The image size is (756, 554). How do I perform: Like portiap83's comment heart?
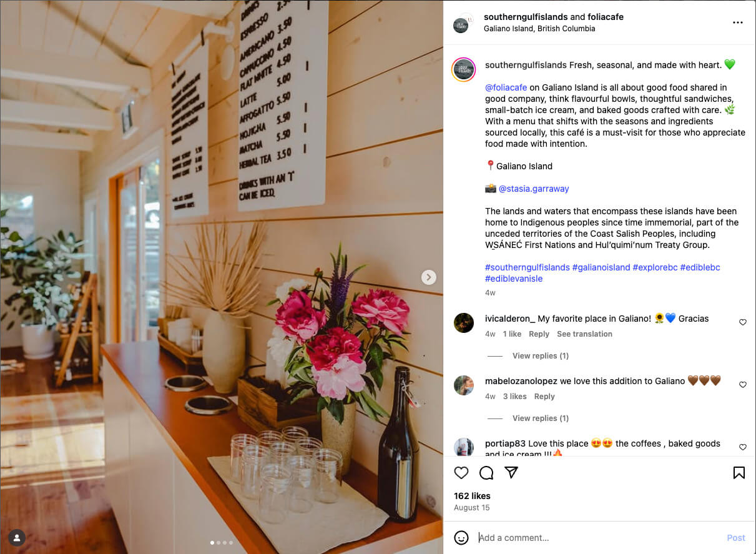pos(743,447)
